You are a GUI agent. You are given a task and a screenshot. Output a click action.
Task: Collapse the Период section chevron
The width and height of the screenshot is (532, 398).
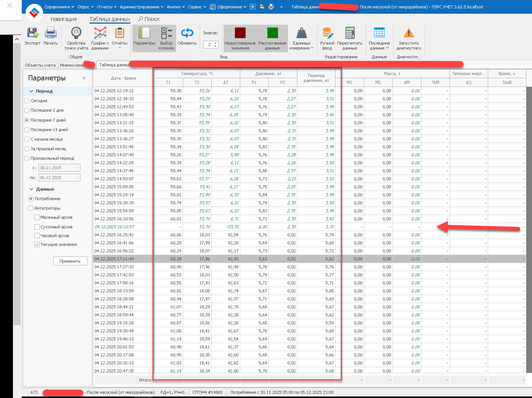tap(31, 91)
